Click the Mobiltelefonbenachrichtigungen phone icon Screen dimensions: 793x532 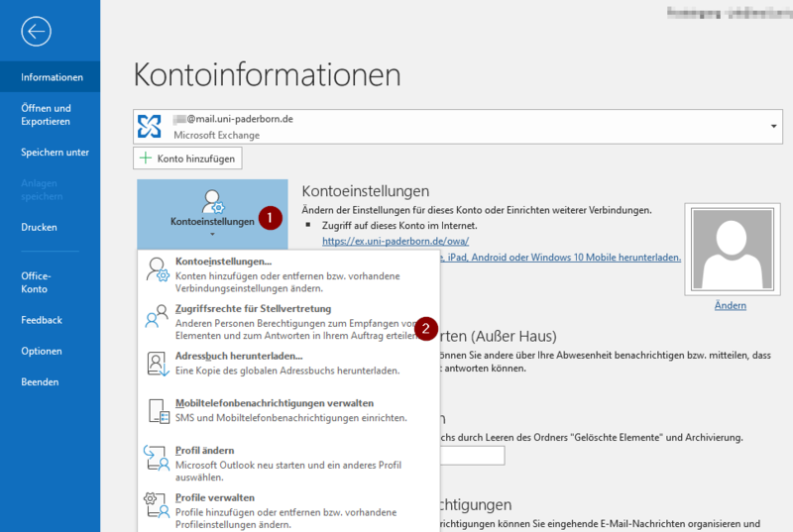[159, 411]
